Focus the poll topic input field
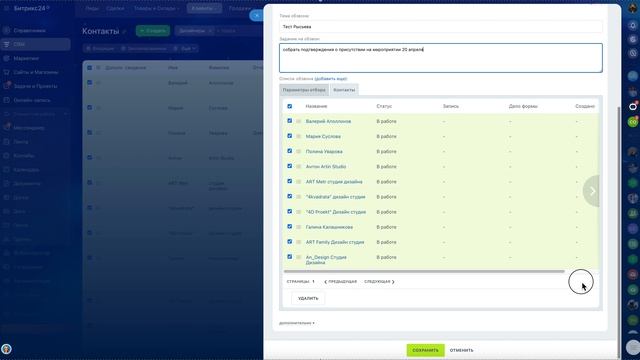Viewport: 640px width, 360px height. point(441,27)
